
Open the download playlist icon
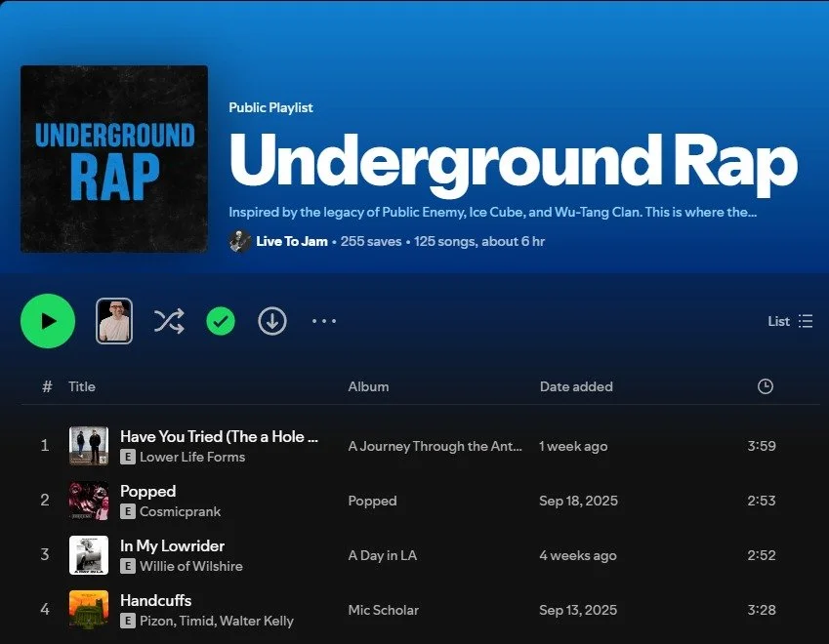[272, 320]
